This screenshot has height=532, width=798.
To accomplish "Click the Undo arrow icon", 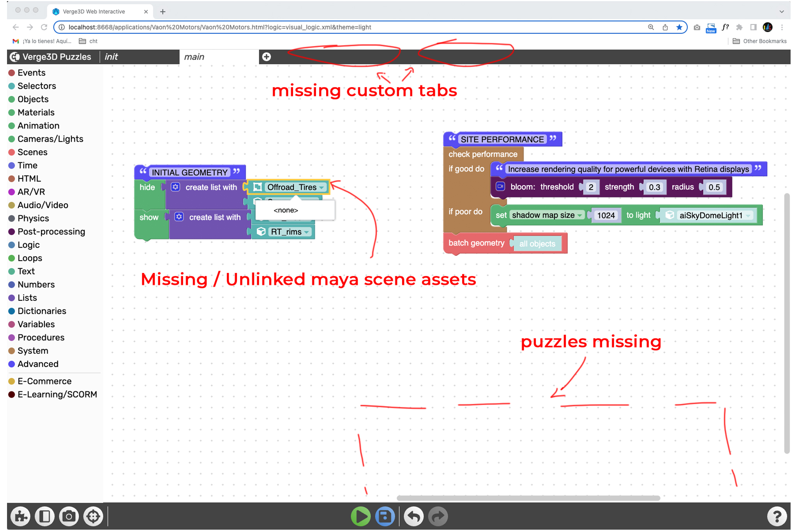I will (x=413, y=516).
